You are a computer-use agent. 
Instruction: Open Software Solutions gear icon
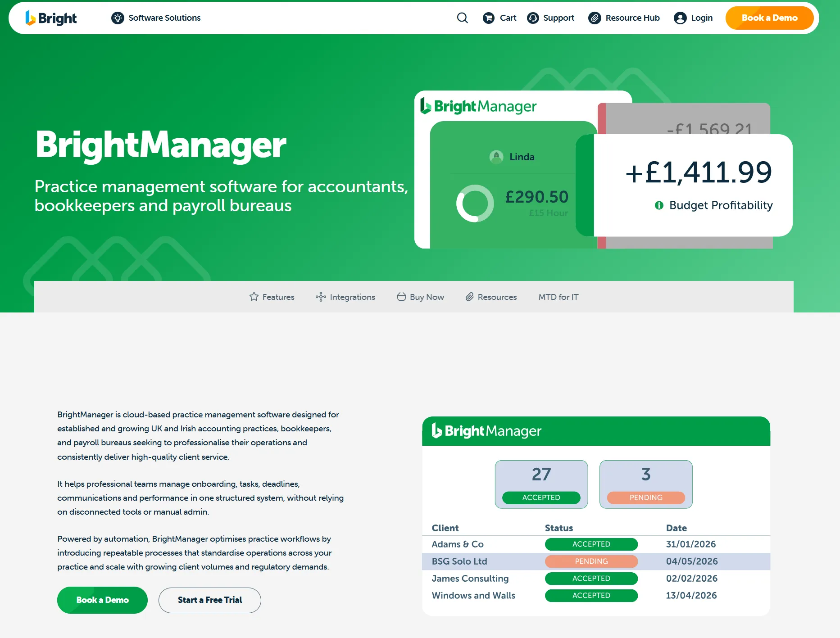coord(118,18)
